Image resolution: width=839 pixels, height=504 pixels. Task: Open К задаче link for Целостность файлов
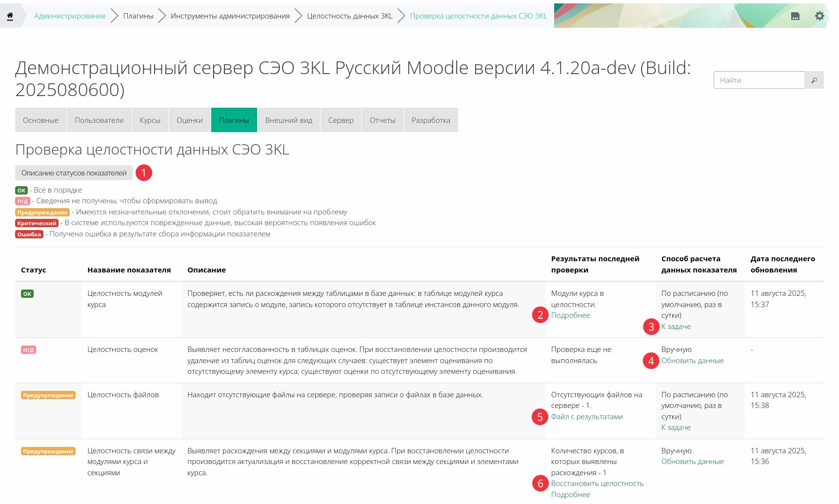[676, 427]
